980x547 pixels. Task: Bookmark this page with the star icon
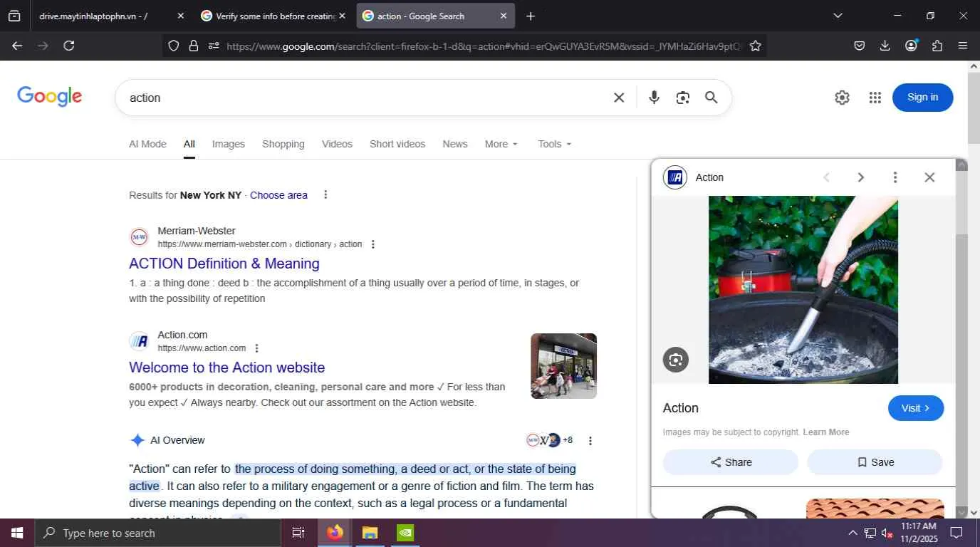click(756, 46)
